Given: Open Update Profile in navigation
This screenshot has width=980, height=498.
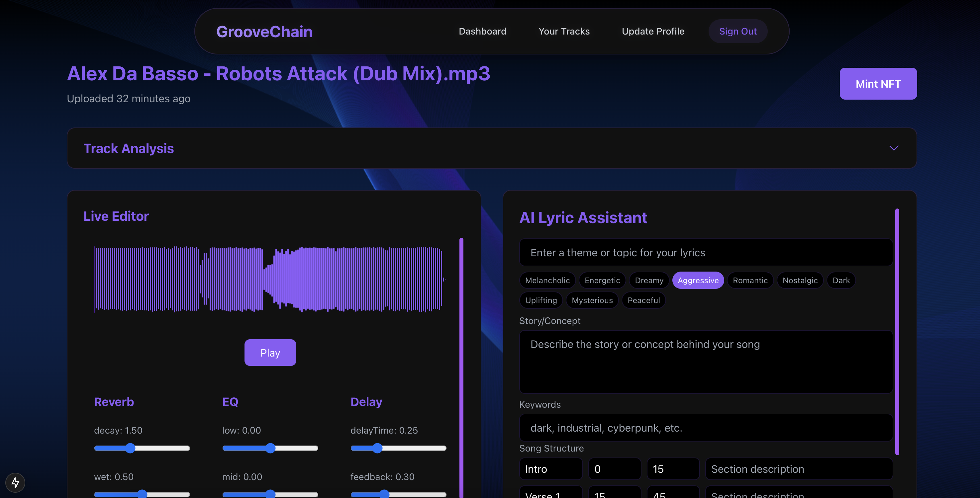Looking at the screenshot, I should 652,31.
